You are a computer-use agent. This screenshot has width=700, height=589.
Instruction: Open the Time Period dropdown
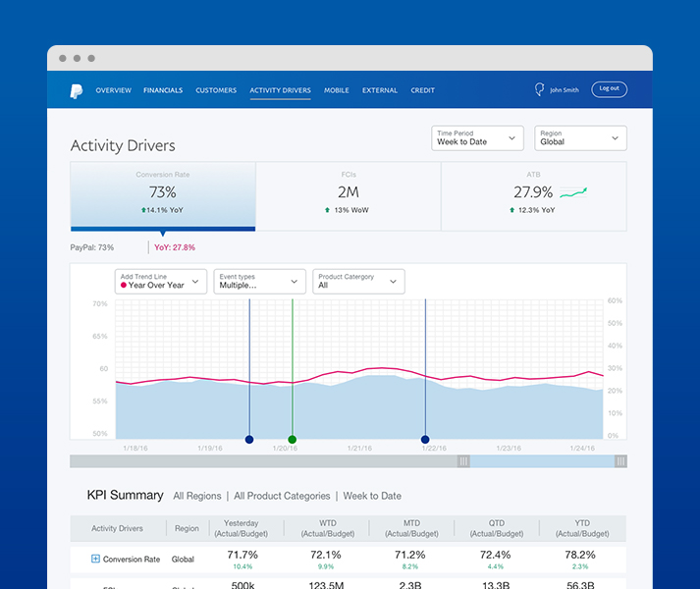coord(477,138)
